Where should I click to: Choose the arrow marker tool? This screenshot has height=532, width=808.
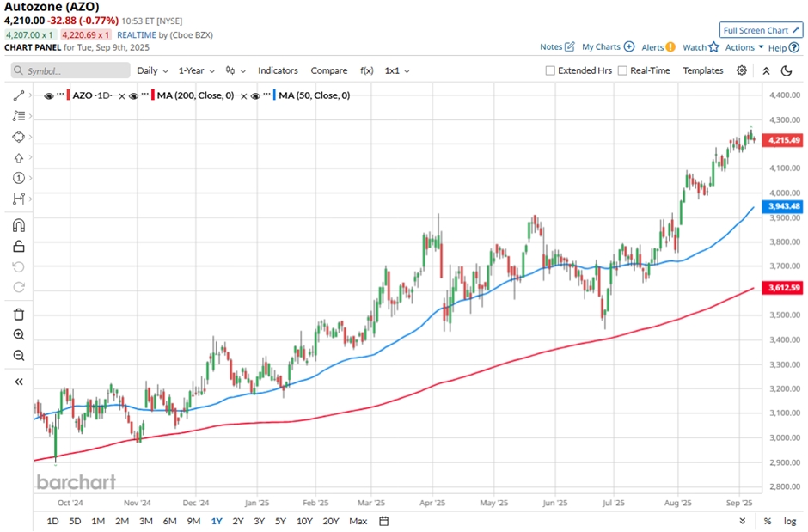tap(19, 157)
